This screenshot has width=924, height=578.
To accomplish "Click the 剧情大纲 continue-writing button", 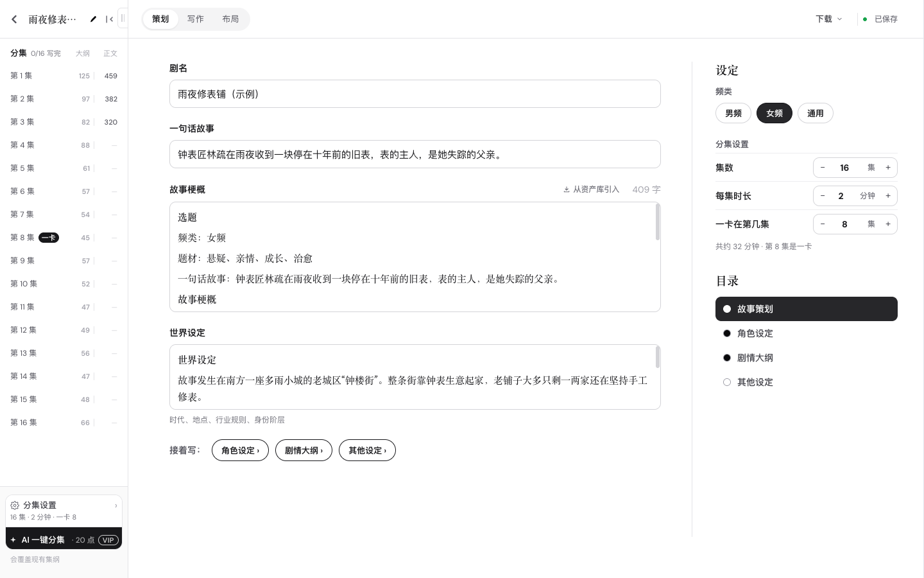I will coord(304,450).
